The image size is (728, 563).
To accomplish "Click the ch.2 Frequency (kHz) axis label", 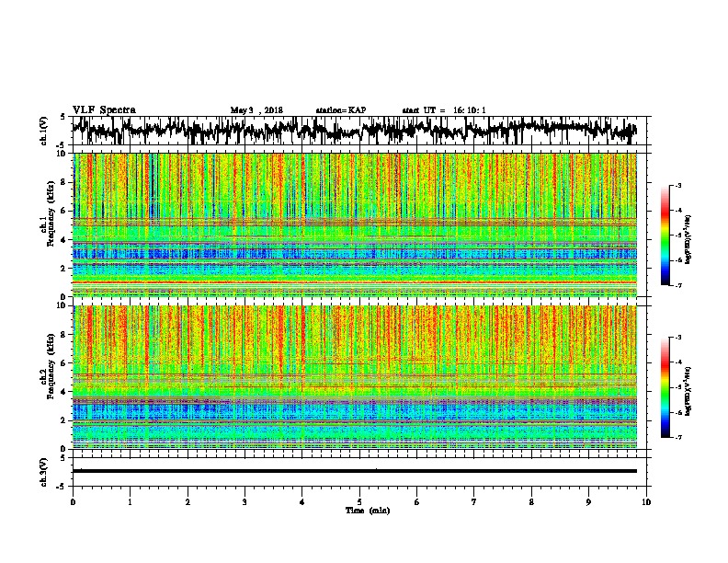I will coord(48,366).
